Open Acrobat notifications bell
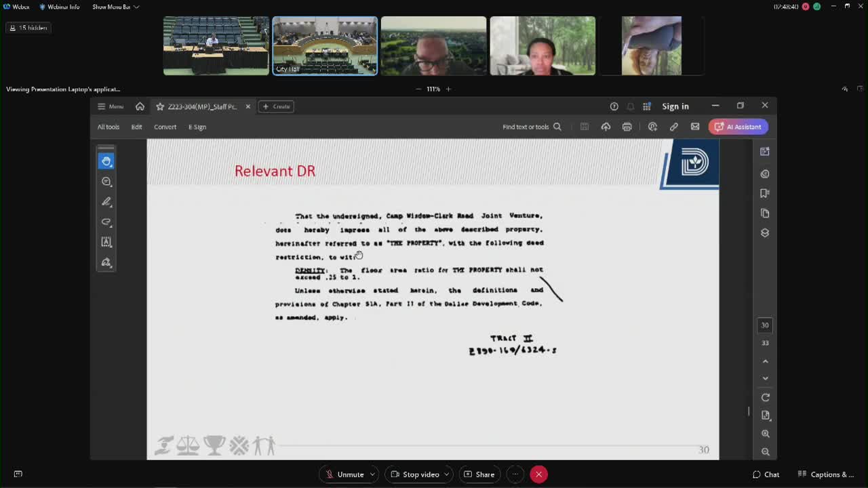868x488 pixels. click(x=631, y=106)
